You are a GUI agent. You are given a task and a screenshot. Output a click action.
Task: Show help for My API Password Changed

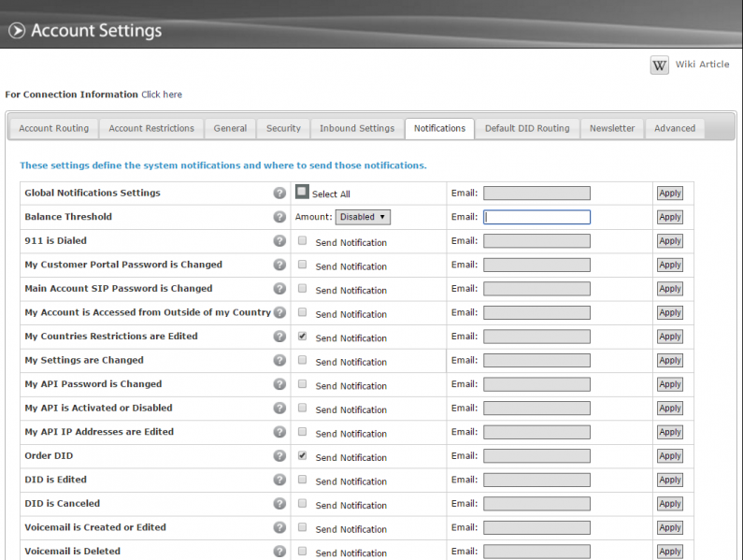(x=279, y=384)
